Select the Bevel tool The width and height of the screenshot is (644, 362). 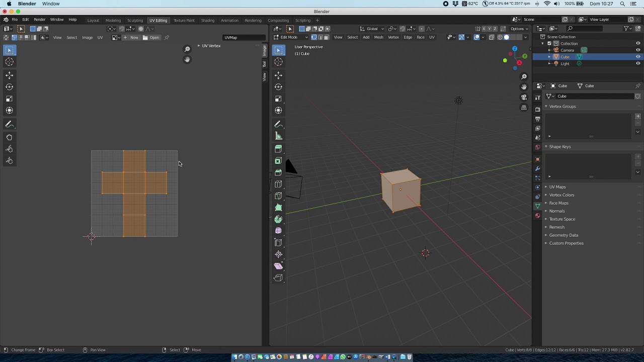(x=278, y=172)
